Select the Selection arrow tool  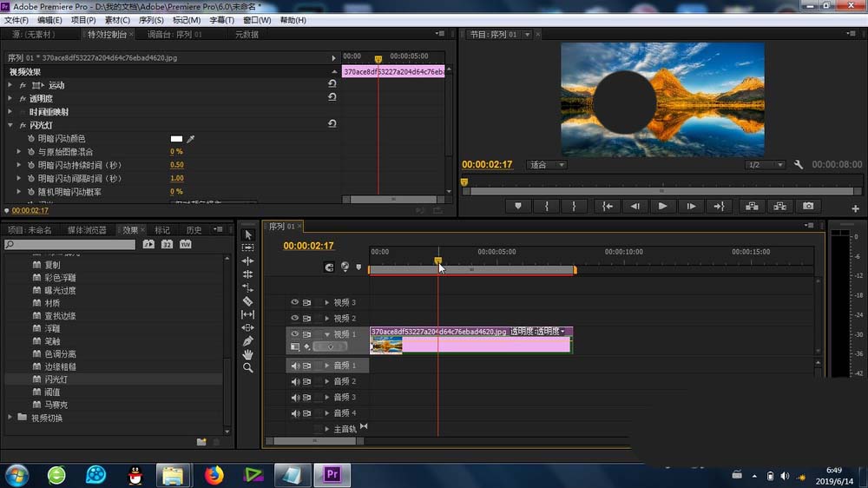248,234
